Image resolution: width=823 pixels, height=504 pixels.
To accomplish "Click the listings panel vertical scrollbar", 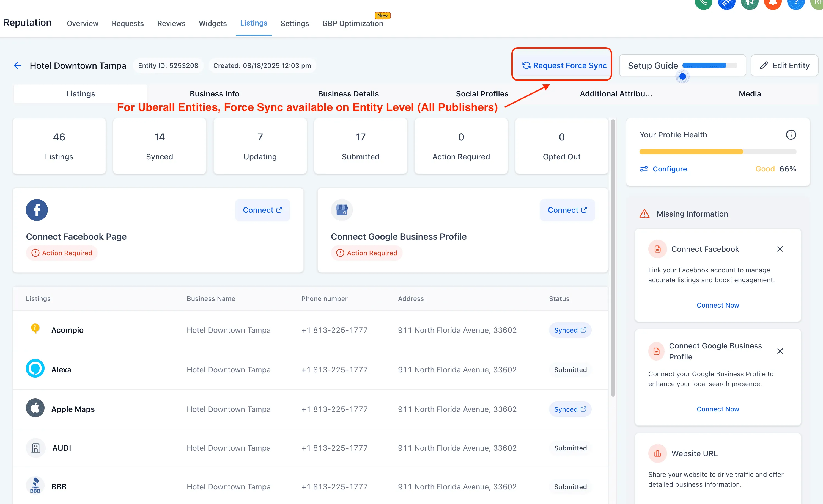I will [x=613, y=257].
